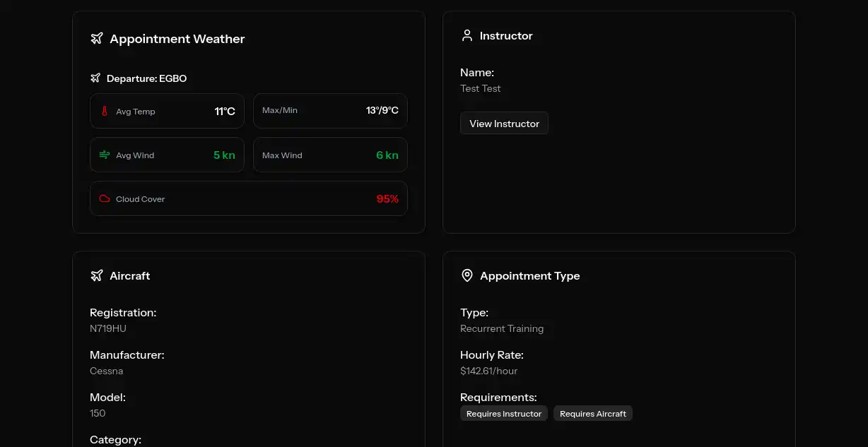Select the Requires Aircraft badge

592,413
